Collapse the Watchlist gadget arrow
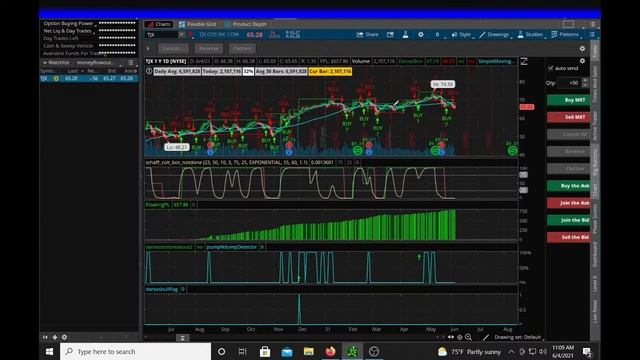Screen dimensions: 640x360 tap(44, 63)
